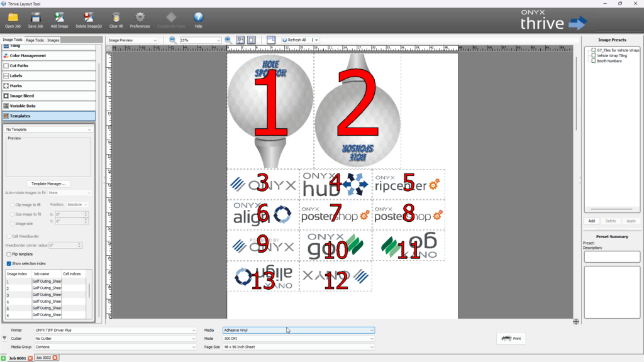This screenshot has width=644, height=362.
Task: Check the Vehicle Wrap Tiling preset
Action: pos(592,55)
